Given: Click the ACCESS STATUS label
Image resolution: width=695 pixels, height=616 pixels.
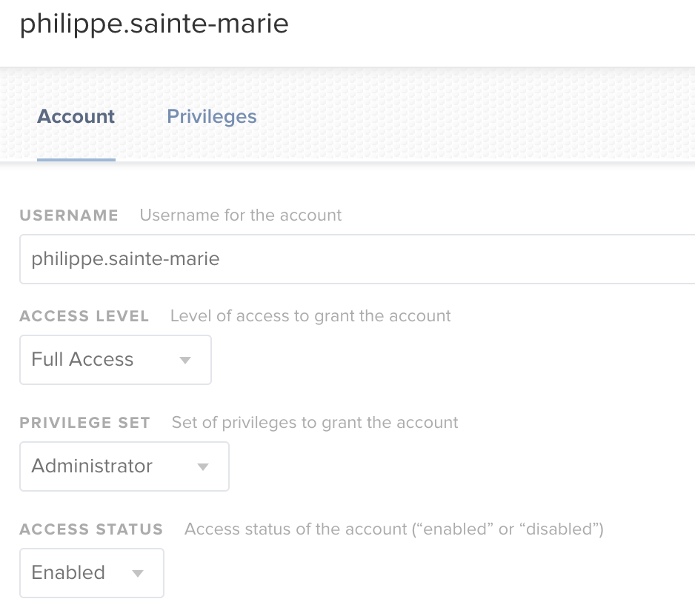Looking at the screenshot, I should click(91, 529).
